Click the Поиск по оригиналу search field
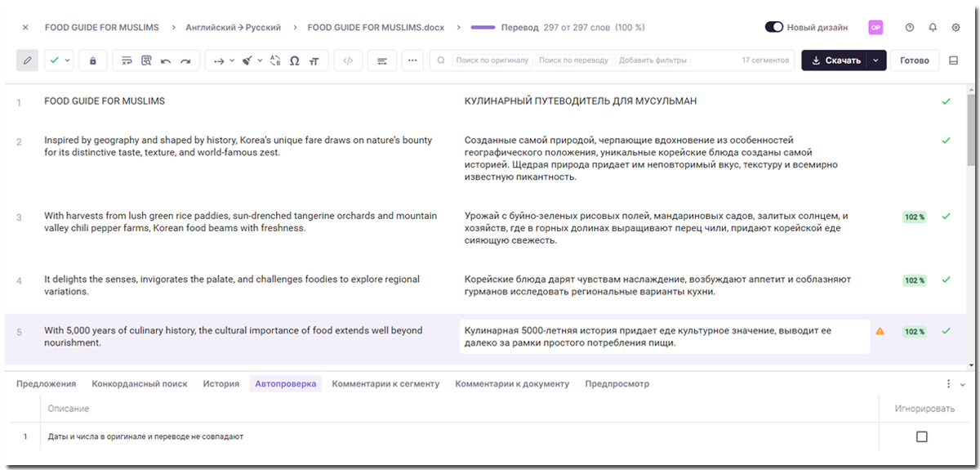Image resolution: width=980 pixels, height=470 pixels. pyautogui.click(x=492, y=60)
